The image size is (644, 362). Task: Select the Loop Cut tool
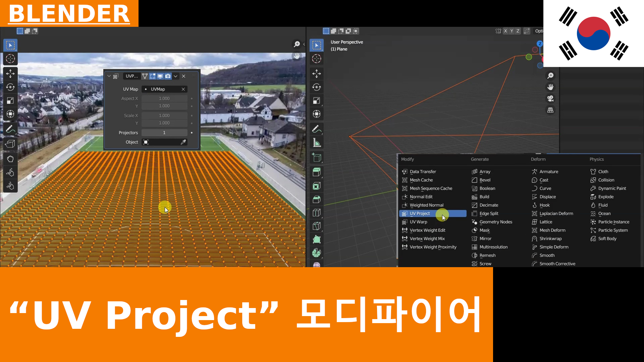click(317, 213)
